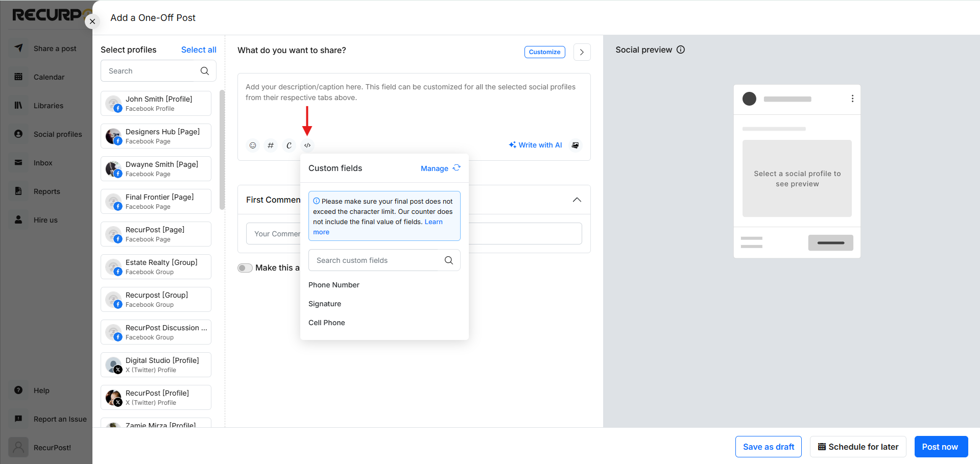Select RecurPost Discussion group profile

pyautogui.click(x=156, y=332)
